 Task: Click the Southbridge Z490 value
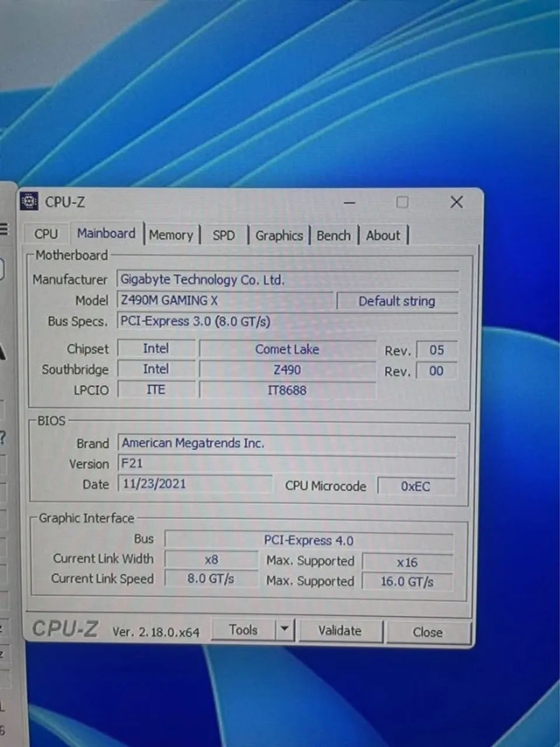pos(287,370)
